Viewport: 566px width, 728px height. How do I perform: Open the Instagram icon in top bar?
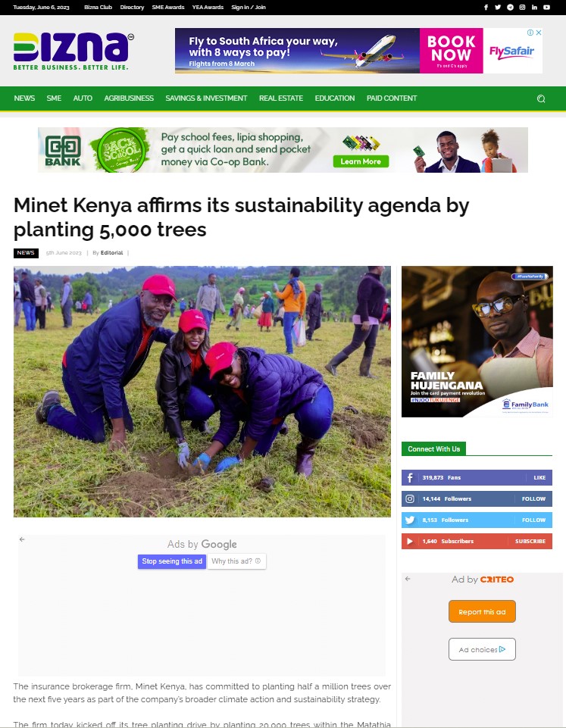[x=522, y=8]
